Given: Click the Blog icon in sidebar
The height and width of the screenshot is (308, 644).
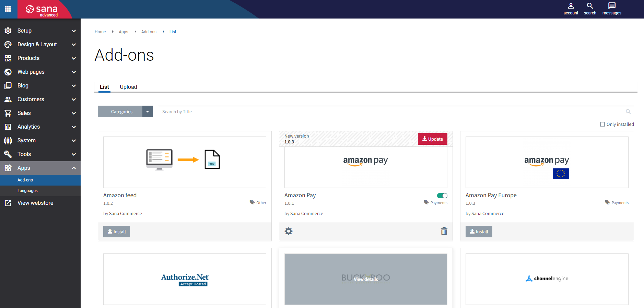Looking at the screenshot, I should 8,86.
